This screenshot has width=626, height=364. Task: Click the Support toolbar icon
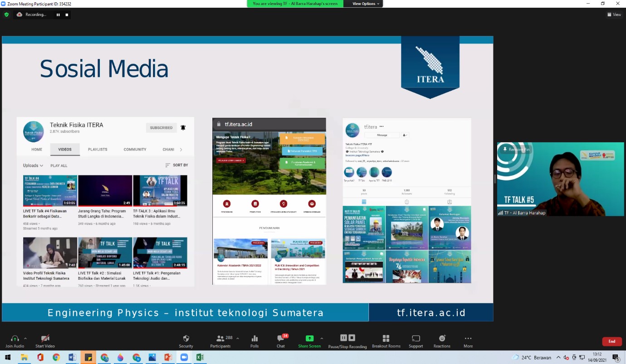tap(416, 341)
